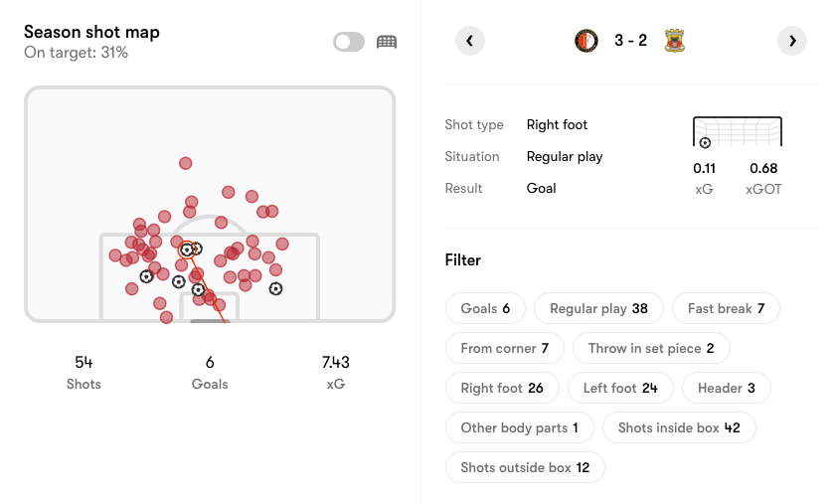The height and width of the screenshot is (504, 835).
Task: Show Shots outside box 12
Action: [x=525, y=467]
